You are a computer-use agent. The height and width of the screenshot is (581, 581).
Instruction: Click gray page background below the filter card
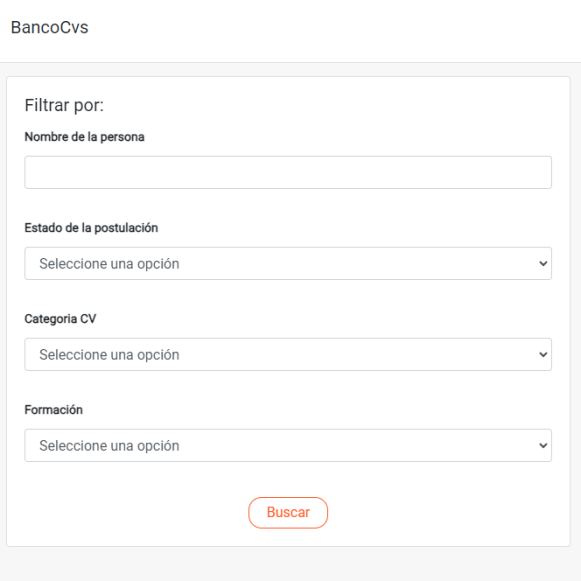(290, 564)
